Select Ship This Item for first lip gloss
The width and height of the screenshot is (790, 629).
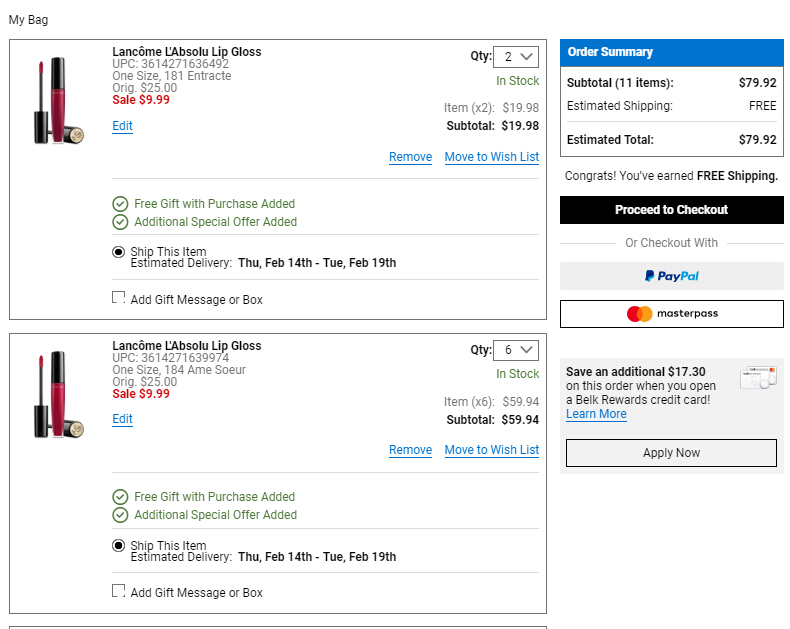click(x=118, y=252)
